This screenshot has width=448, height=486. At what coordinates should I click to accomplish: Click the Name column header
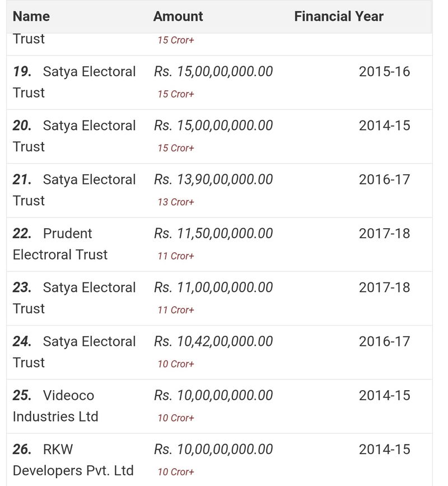click(x=31, y=16)
